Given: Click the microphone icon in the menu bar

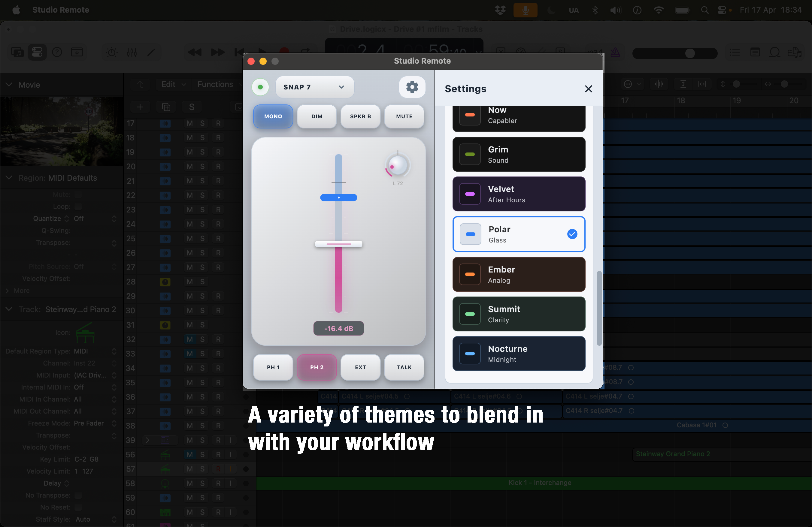Looking at the screenshot, I should [x=525, y=10].
